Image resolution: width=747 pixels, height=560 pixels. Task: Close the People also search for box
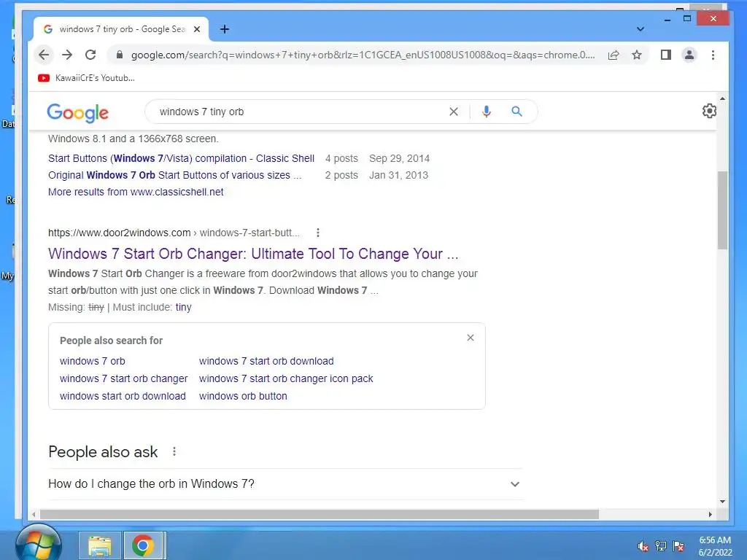[x=471, y=338]
